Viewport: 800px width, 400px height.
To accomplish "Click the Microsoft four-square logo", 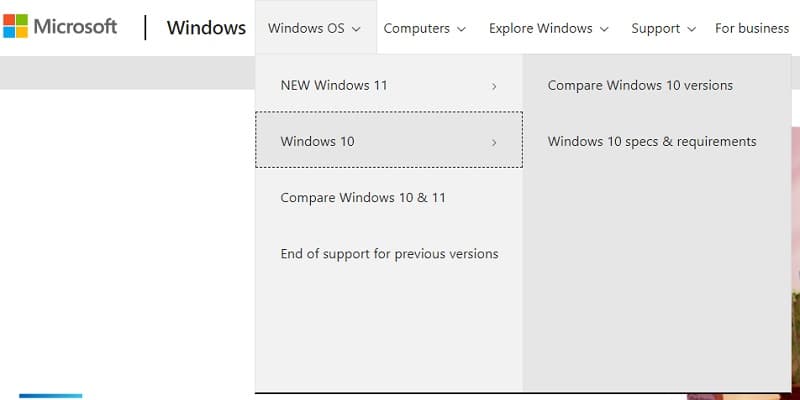I will coord(15,26).
